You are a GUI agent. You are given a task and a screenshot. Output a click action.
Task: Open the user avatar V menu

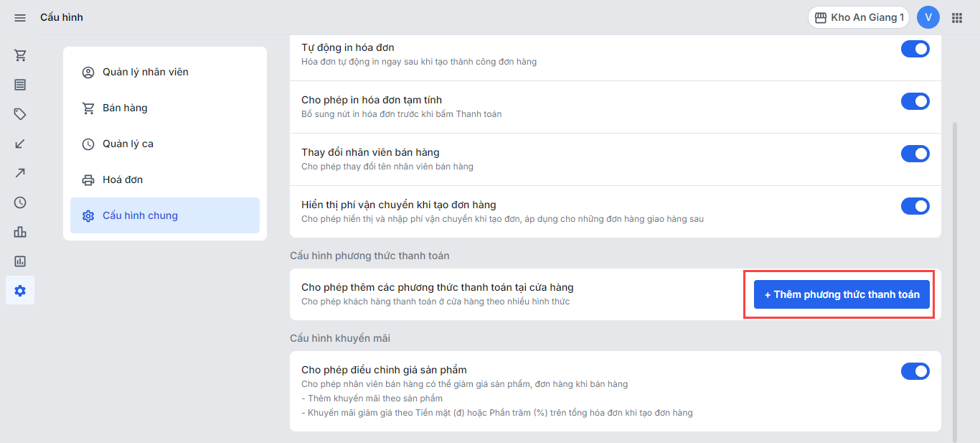point(928,17)
